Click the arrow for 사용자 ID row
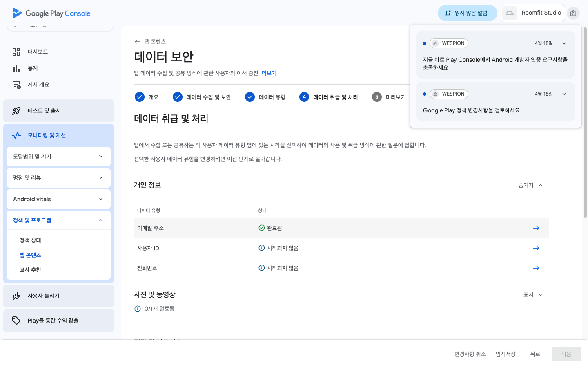Viewport: 588px width, 368px height. (536, 248)
